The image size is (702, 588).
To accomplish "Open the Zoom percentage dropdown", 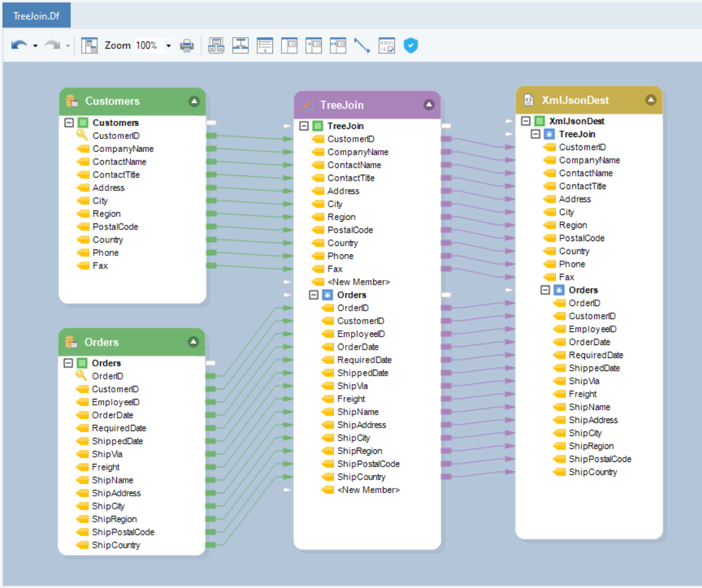I will click(168, 45).
